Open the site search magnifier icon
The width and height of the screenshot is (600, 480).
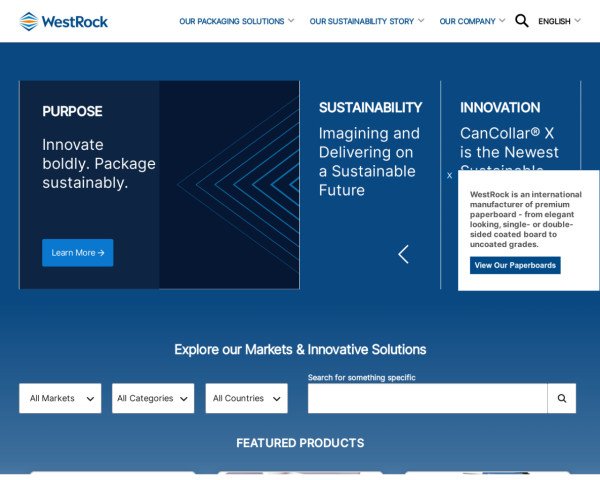tap(521, 21)
